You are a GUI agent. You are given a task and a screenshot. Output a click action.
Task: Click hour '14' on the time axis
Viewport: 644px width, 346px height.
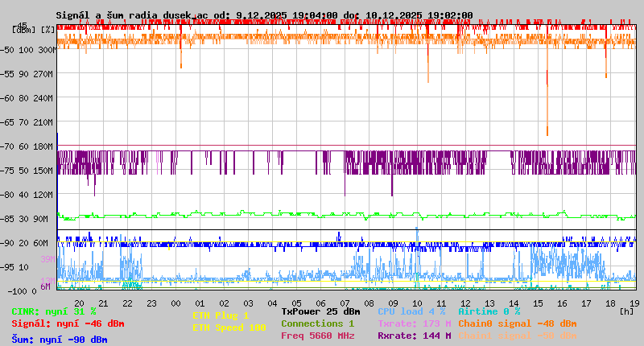[x=514, y=303]
